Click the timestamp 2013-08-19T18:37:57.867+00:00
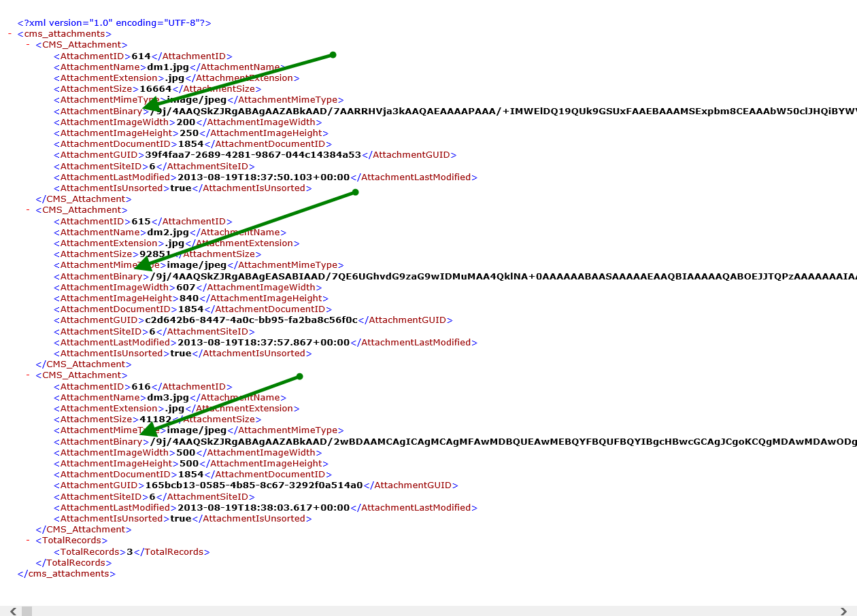This screenshot has height=616, width=857. (263, 342)
